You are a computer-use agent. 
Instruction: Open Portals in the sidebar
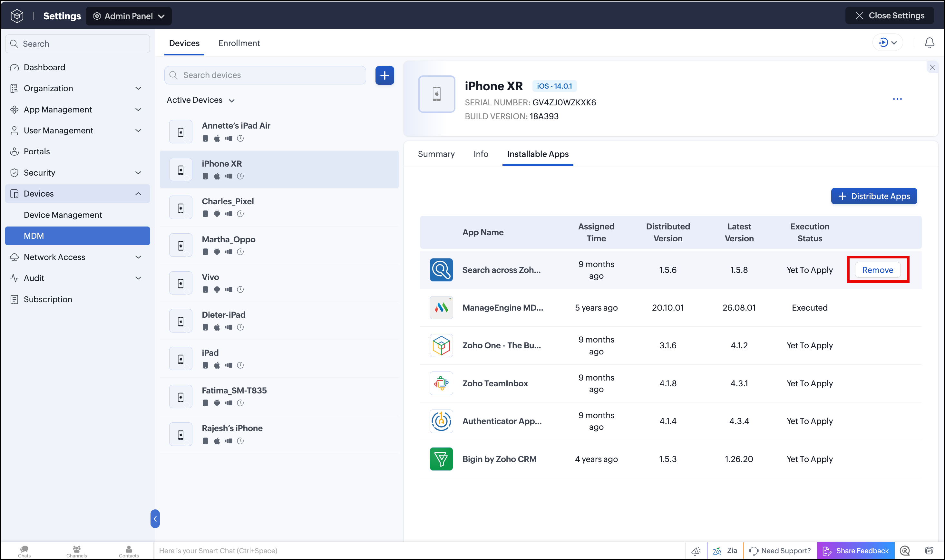[x=77, y=151]
